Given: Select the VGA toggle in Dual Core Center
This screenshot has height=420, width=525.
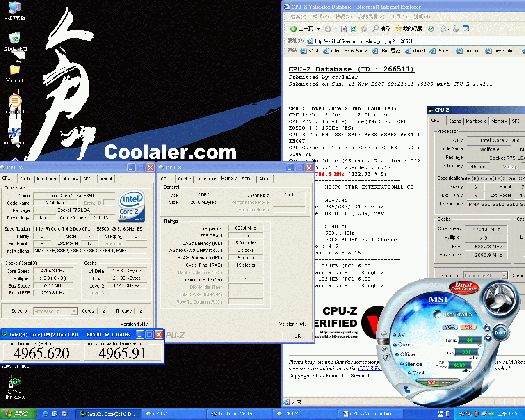Looking at the screenshot, I should (x=450, y=327).
